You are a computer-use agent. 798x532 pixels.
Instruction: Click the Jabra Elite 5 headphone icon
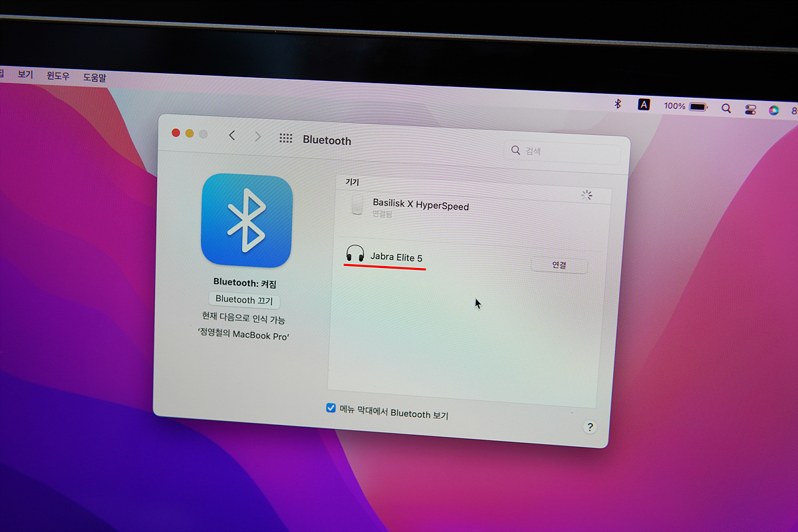pyautogui.click(x=355, y=253)
